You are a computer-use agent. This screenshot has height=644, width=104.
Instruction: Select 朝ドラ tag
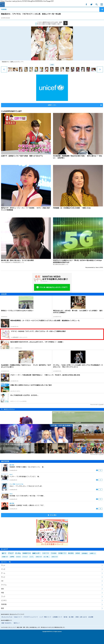[4, 553]
